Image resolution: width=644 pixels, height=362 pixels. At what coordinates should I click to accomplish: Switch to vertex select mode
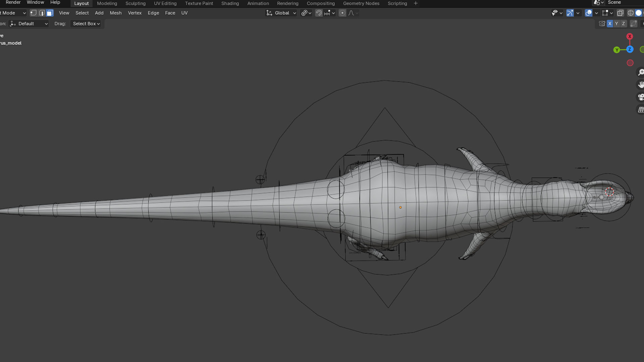click(33, 13)
